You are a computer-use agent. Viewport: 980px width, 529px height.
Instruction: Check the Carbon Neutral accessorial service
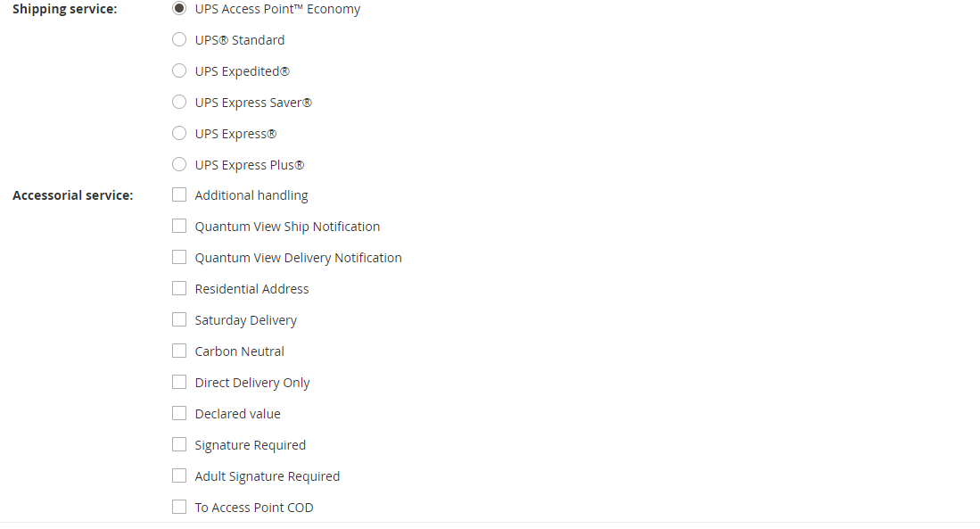(179, 350)
